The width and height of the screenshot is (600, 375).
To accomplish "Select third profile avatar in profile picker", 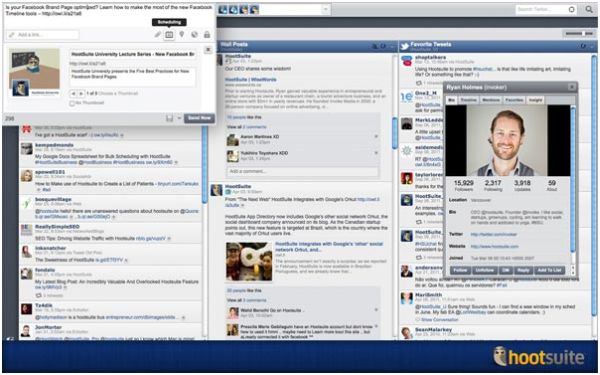I will (244, 10).
